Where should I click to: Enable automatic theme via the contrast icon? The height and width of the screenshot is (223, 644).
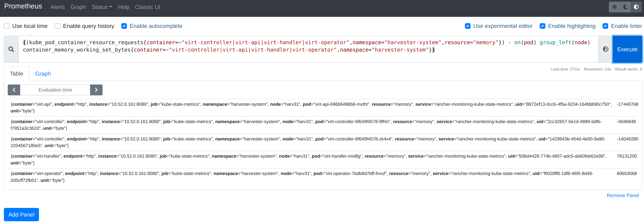[x=636, y=7]
